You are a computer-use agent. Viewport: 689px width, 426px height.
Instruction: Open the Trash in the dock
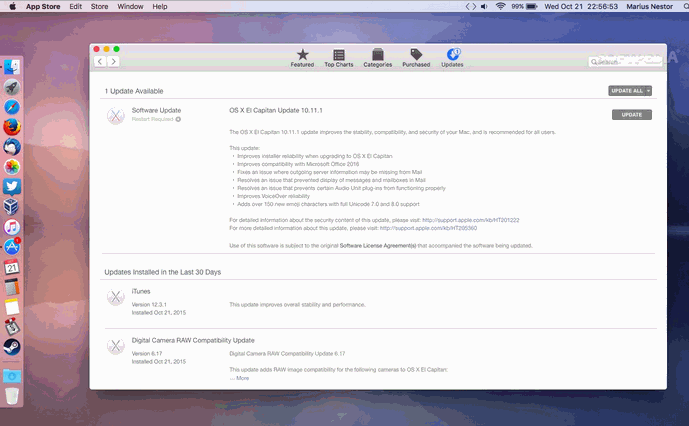coord(12,396)
